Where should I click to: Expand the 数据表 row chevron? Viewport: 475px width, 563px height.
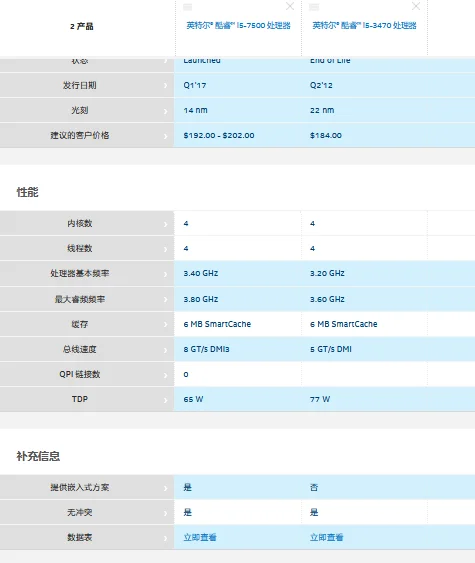tap(166, 538)
